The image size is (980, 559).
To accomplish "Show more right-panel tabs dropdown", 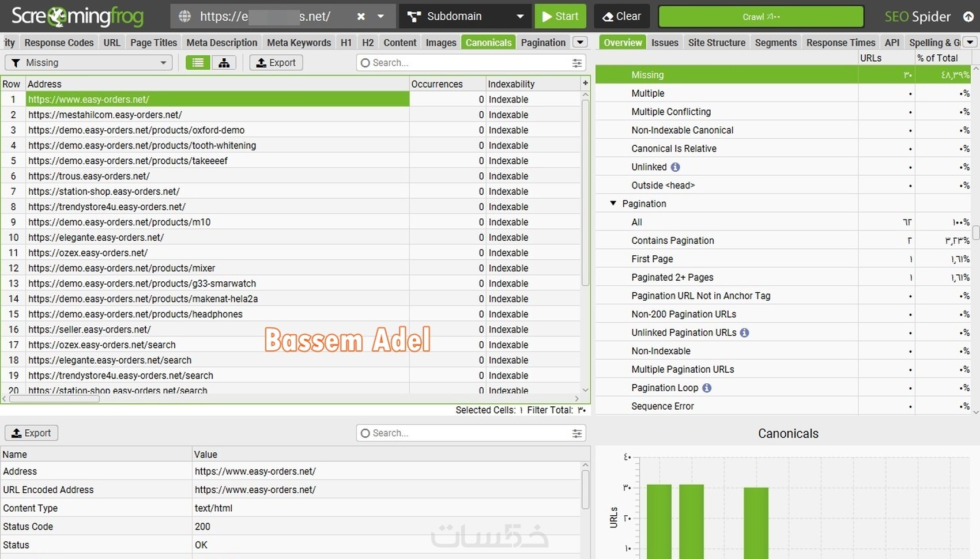I will click(x=970, y=42).
